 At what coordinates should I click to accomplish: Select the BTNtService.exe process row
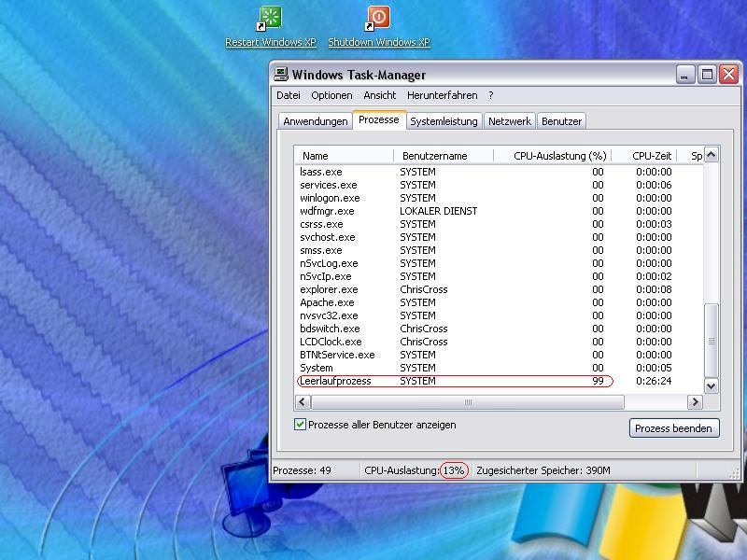click(499, 356)
